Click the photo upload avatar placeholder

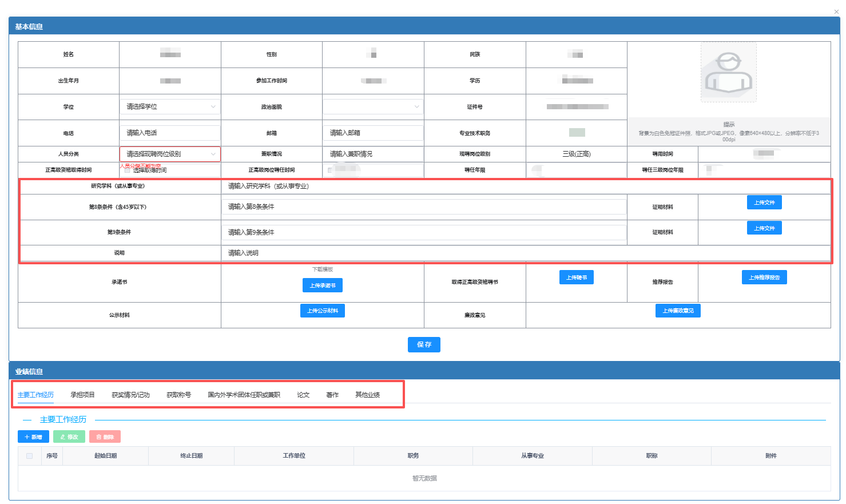click(728, 73)
